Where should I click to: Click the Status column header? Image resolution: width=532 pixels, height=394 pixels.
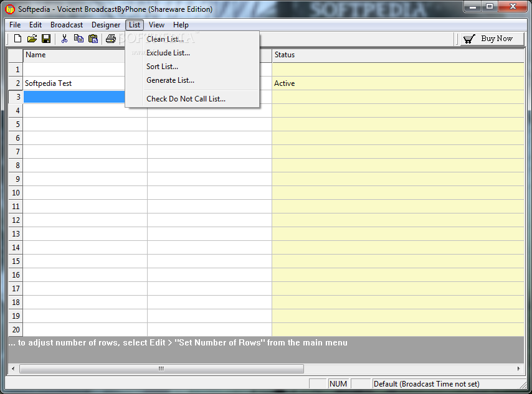tap(398, 55)
